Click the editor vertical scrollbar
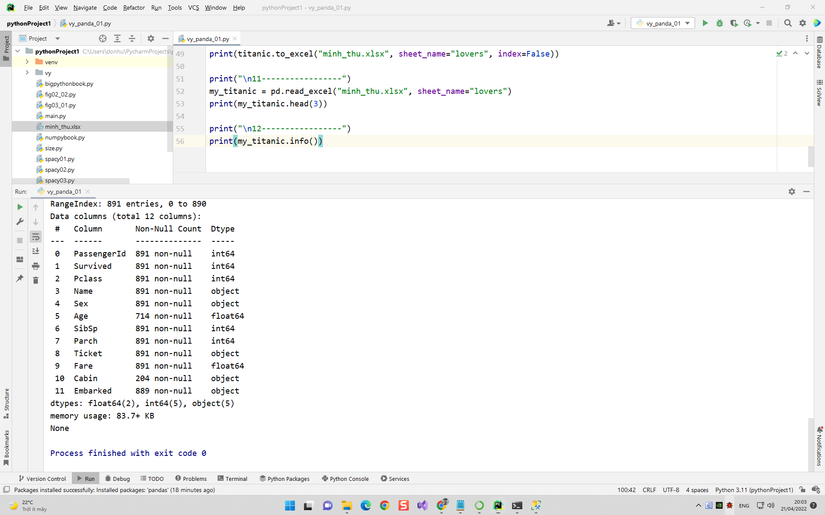The width and height of the screenshot is (825, 515). [811, 157]
